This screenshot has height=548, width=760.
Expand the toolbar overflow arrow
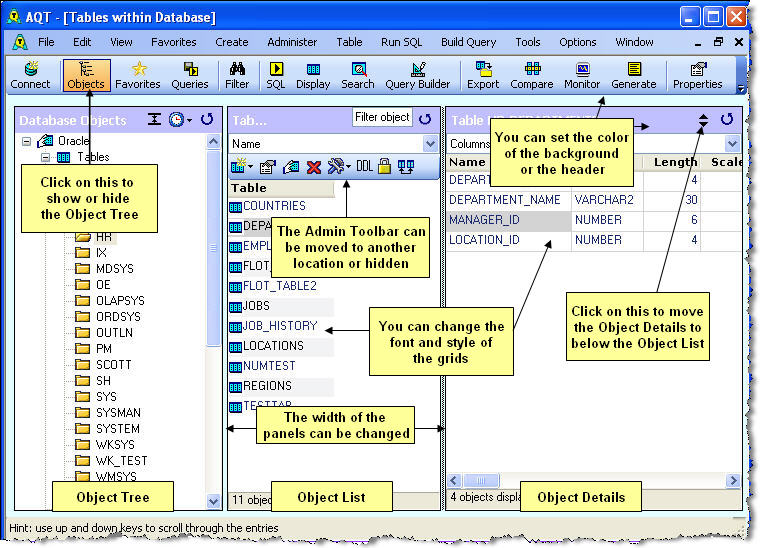(x=741, y=89)
